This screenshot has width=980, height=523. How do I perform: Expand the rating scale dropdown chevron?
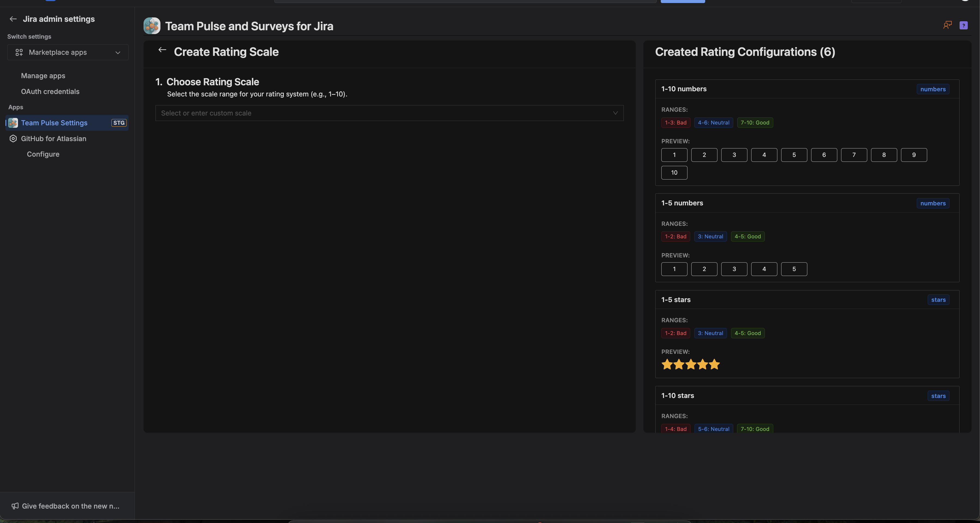615,113
